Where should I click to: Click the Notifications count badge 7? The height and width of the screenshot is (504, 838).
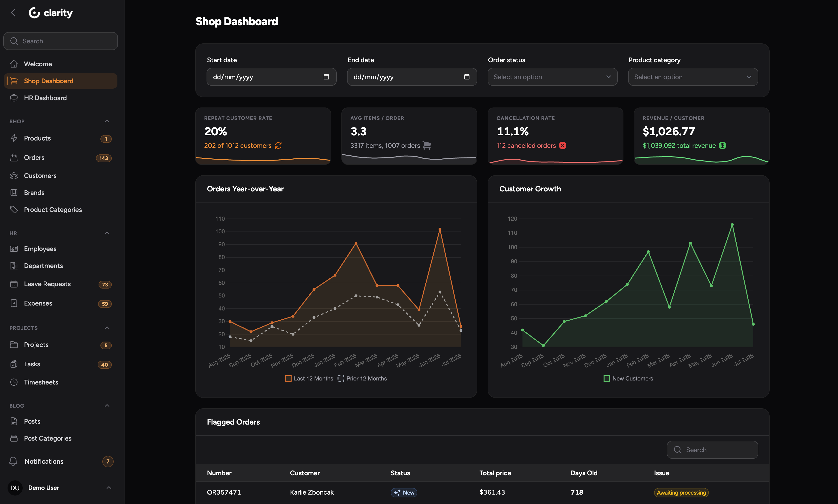pos(108,461)
